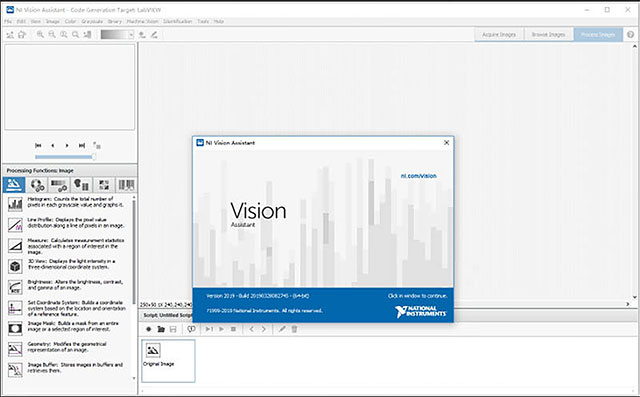Open the Image menu
The width and height of the screenshot is (640, 397).
(53, 21)
